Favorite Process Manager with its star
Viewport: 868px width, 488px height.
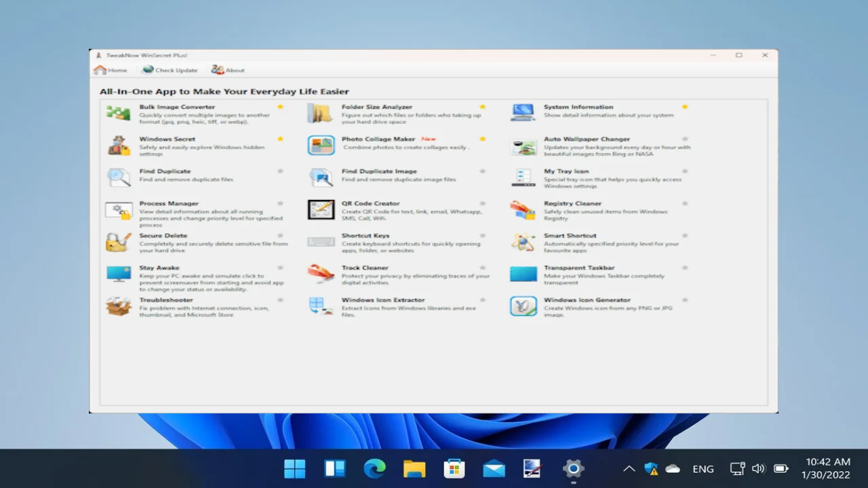[x=280, y=203]
